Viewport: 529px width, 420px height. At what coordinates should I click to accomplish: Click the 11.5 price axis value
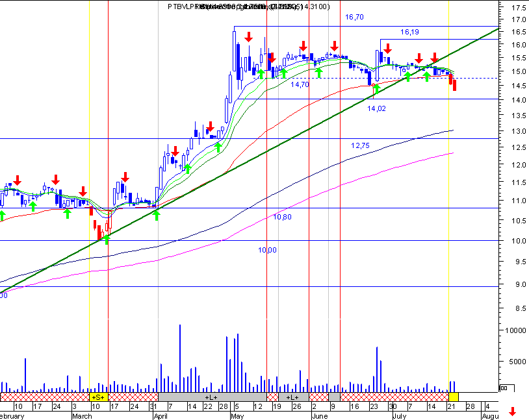tap(519, 182)
